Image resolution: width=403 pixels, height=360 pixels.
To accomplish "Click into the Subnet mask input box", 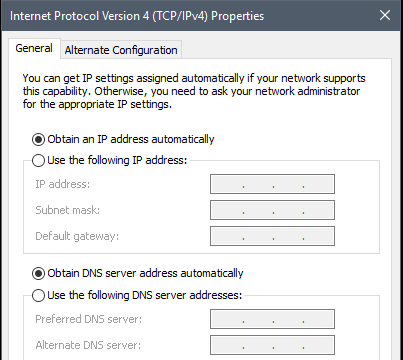I will (272, 210).
